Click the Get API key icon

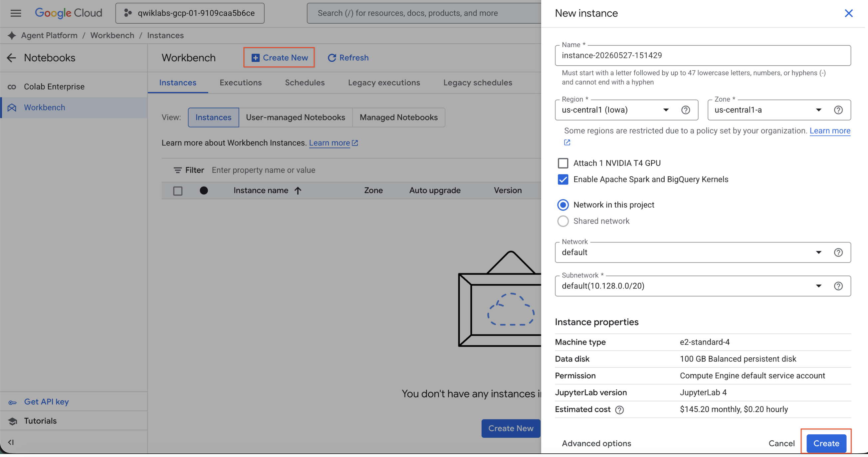click(x=12, y=403)
